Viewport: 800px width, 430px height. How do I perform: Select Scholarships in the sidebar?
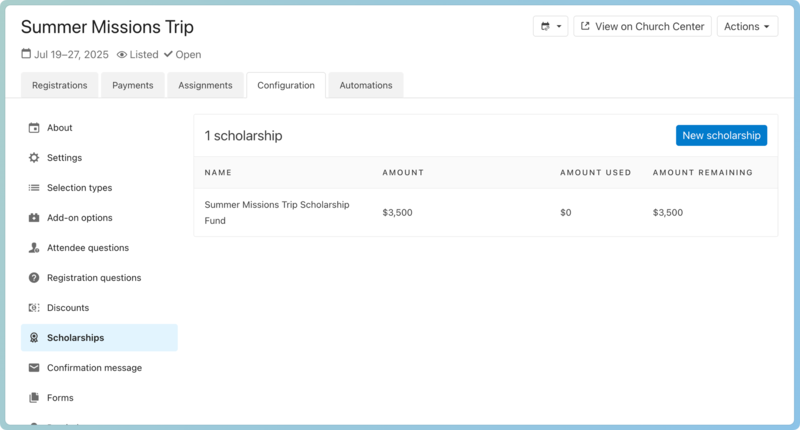click(x=99, y=338)
